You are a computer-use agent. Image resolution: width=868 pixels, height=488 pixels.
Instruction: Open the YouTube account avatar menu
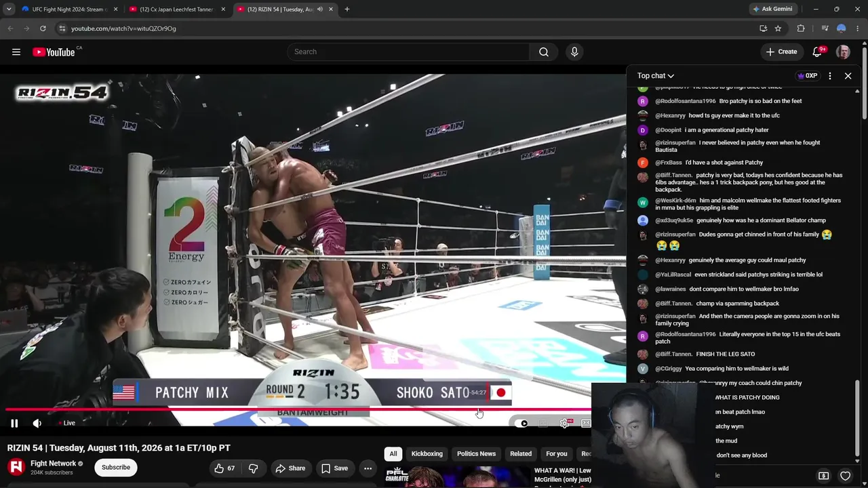coord(843,52)
